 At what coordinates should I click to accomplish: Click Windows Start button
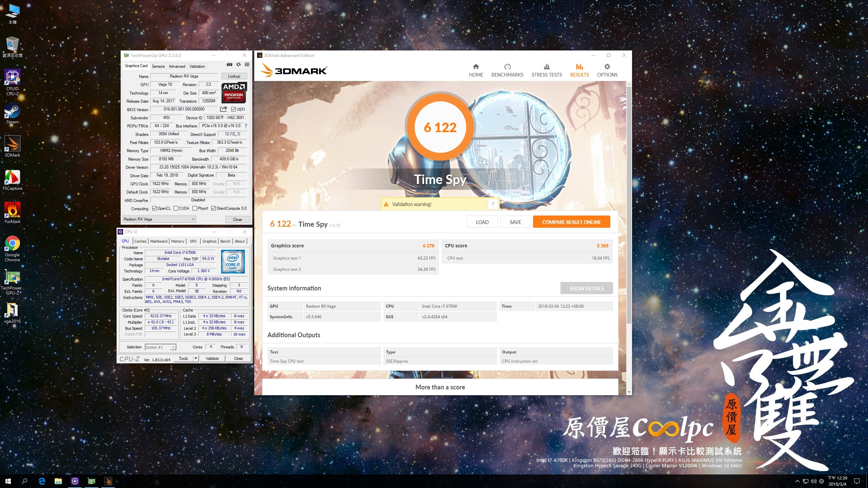coord(8,481)
